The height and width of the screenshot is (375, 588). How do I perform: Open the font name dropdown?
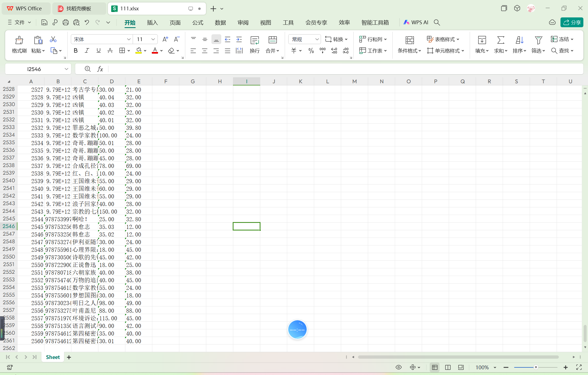(x=129, y=39)
